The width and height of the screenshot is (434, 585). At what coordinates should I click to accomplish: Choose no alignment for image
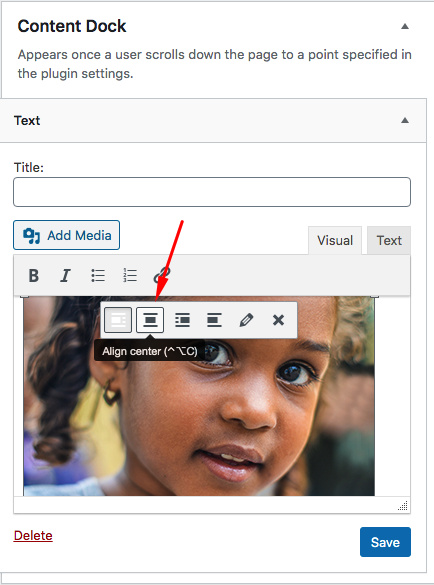pyautogui.click(x=214, y=320)
